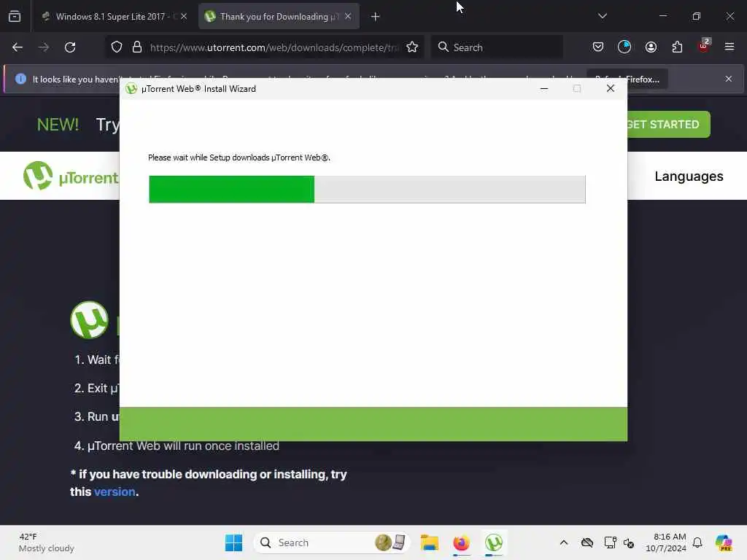This screenshot has width=747, height=560.
Task: Click the NEW! label on the page banner
Action: click(58, 125)
